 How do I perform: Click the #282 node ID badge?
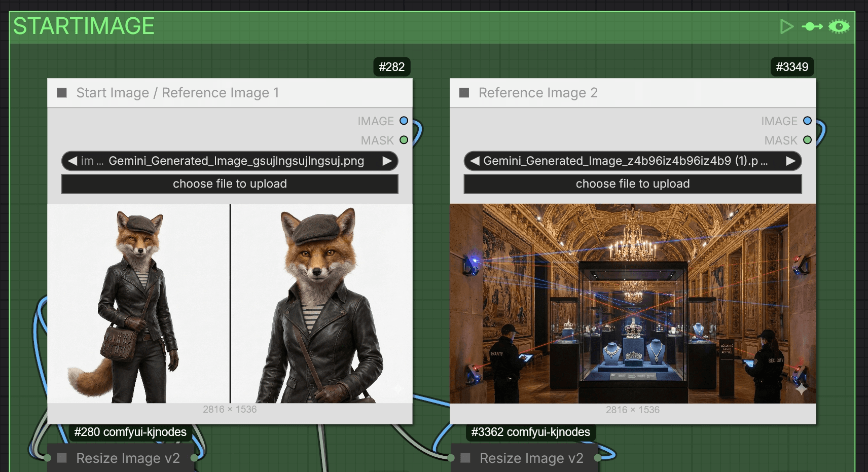pyautogui.click(x=392, y=67)
